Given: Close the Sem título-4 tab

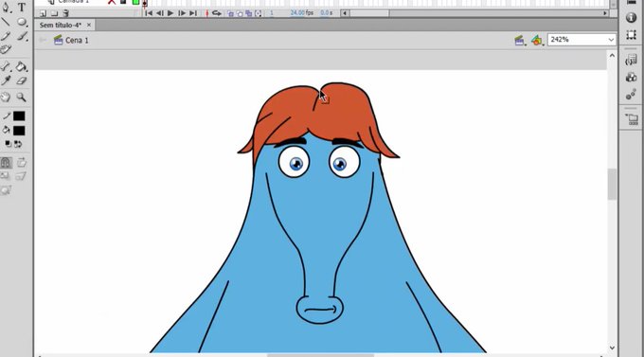Looking at the screenshot, I should [89, 25].
